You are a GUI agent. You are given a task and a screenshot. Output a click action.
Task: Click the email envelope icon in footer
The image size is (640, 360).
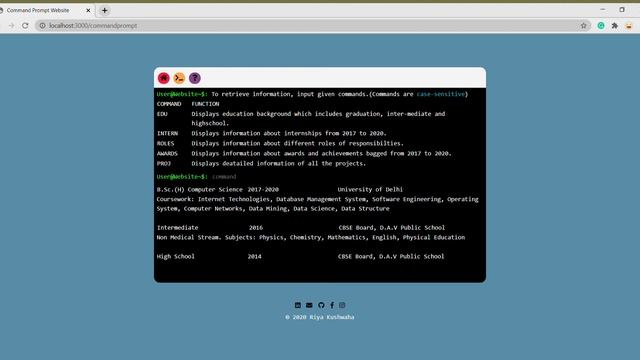click(309, 305)
